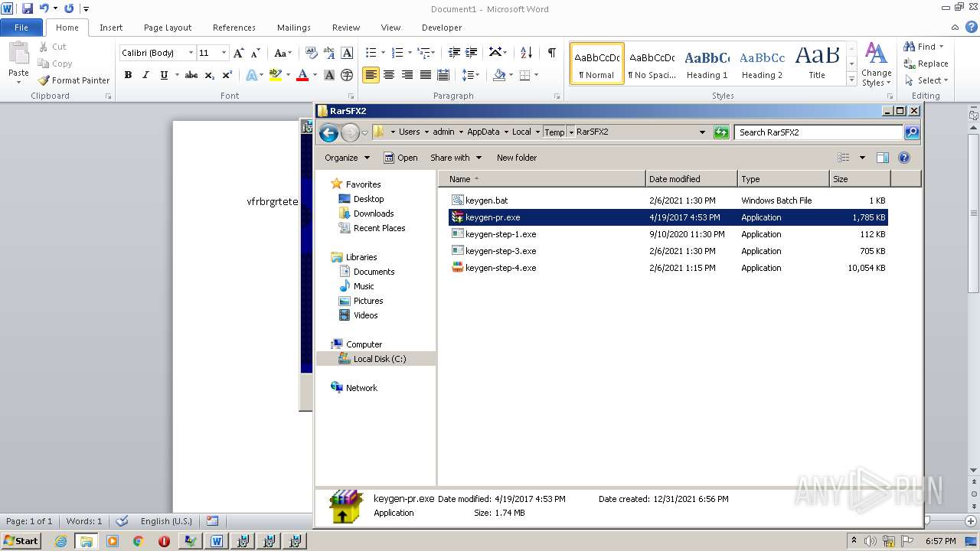Open File tab in Word
Image resolution: width=980 pixels, height=551 pixels.
pos(21,28)
